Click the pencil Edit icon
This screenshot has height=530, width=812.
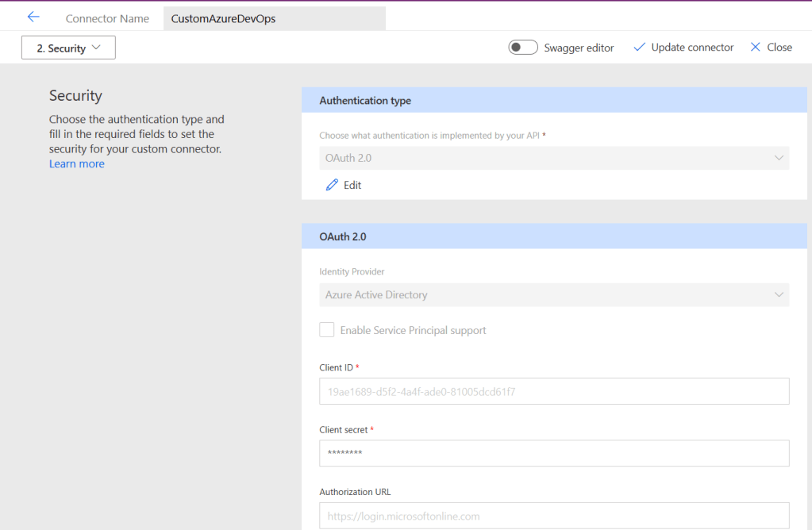coord(332,185)
